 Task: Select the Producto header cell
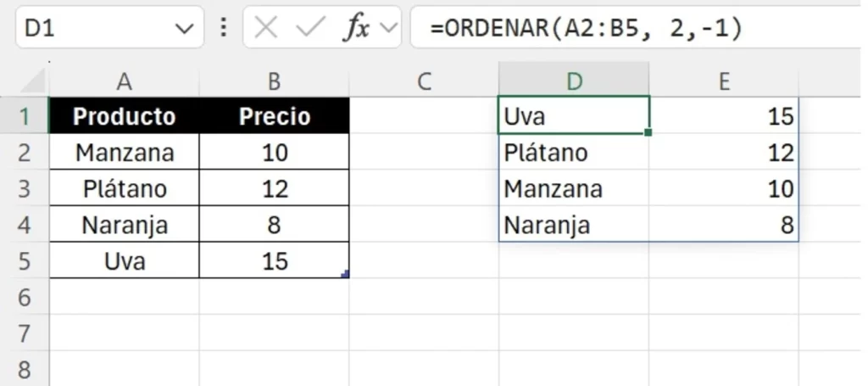click(x=125, y=116)
